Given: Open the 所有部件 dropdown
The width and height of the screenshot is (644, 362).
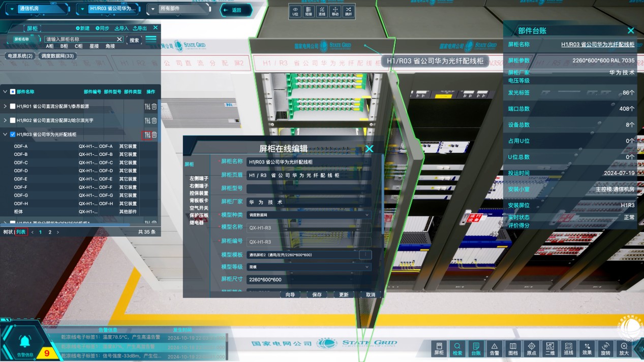Looking at the screenshot, I should click(x=178, y=9).
